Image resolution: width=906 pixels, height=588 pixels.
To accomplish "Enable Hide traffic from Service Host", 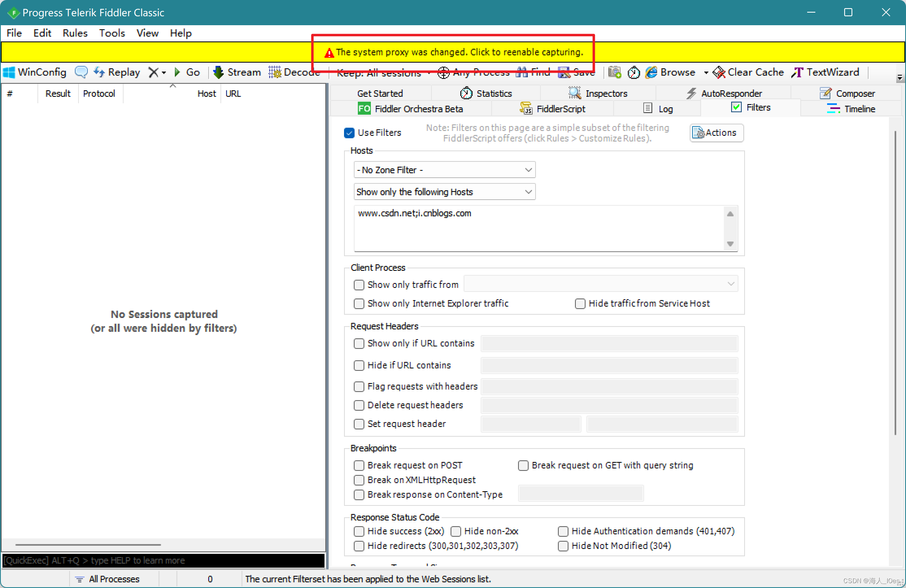I will pyautogui.click(x=580, y=304).
